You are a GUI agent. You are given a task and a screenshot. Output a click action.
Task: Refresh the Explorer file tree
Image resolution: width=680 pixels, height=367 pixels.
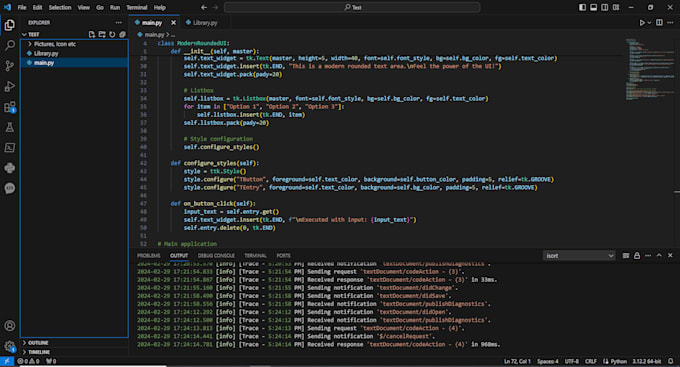[x=112, y=34]
